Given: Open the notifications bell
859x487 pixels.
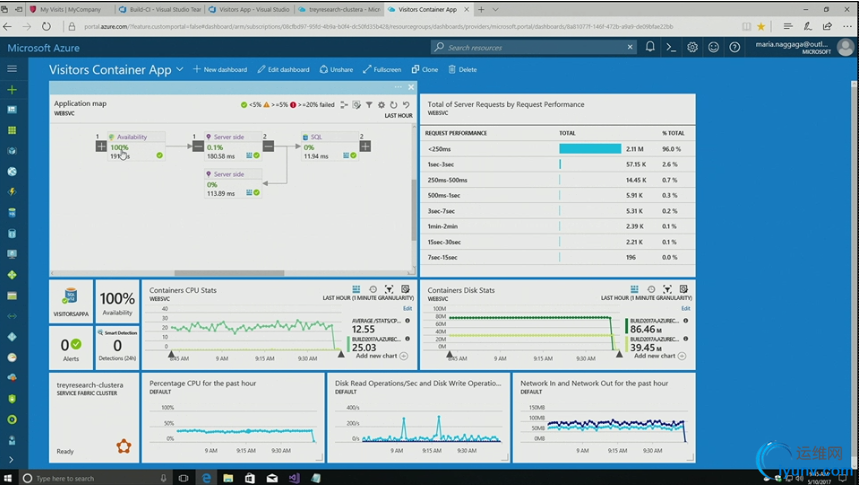Looking at the screenshot, I should point(650,47).
